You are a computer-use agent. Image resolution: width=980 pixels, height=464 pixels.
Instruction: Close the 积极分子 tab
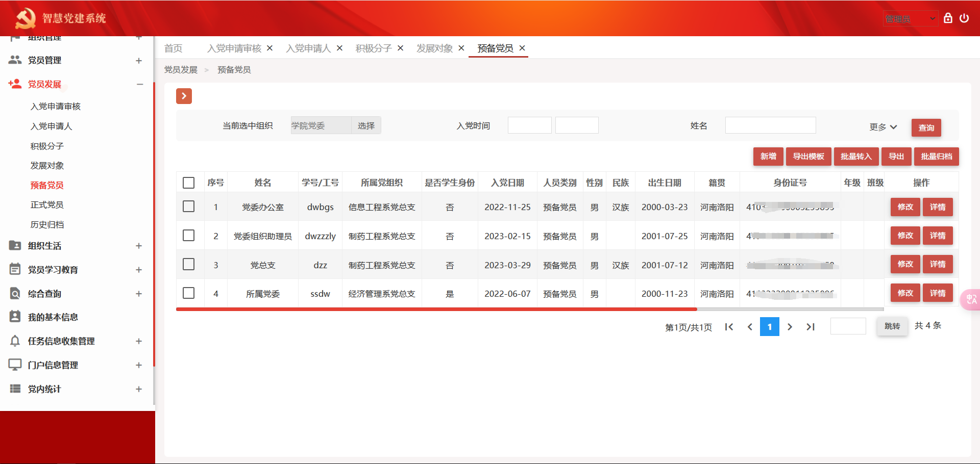coord(401,48)
